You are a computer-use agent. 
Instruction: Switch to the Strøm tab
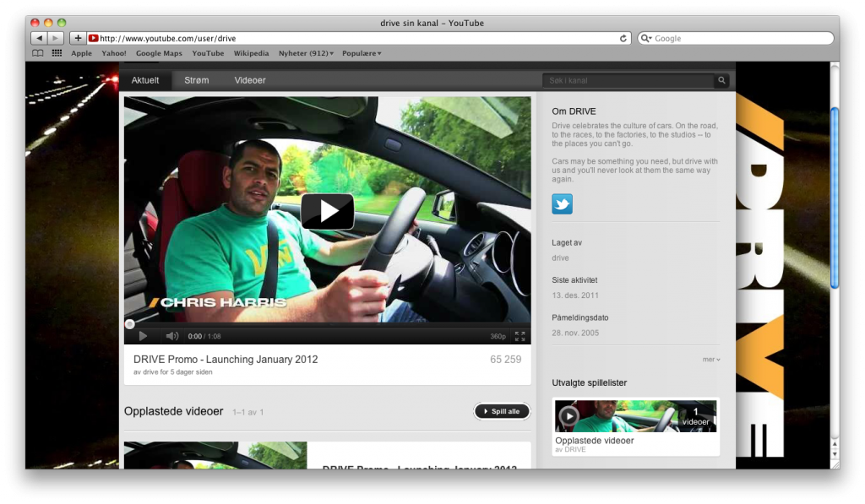click(x=196, y=80)
